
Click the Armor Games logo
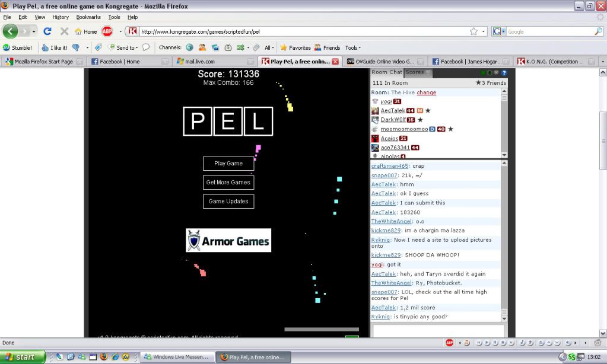click(228, 240)
